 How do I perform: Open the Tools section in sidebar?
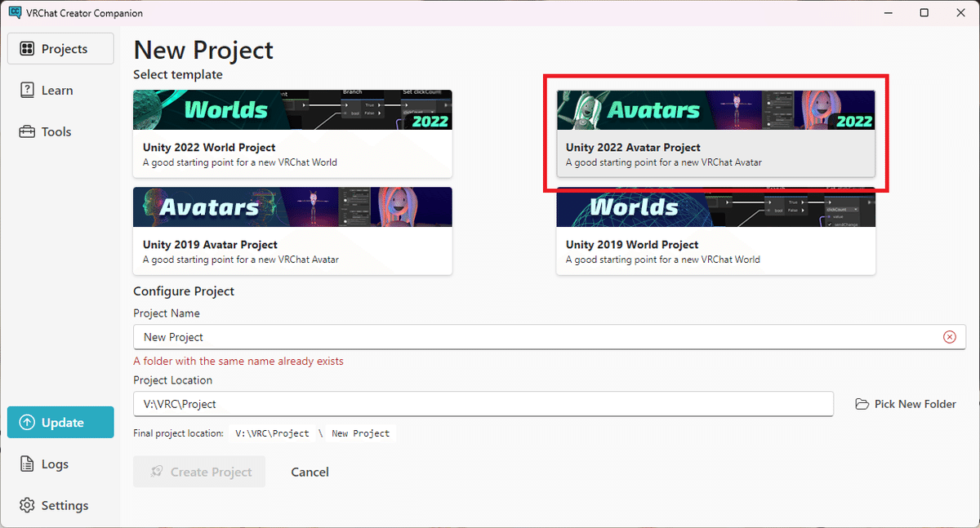tap(60, 131)
